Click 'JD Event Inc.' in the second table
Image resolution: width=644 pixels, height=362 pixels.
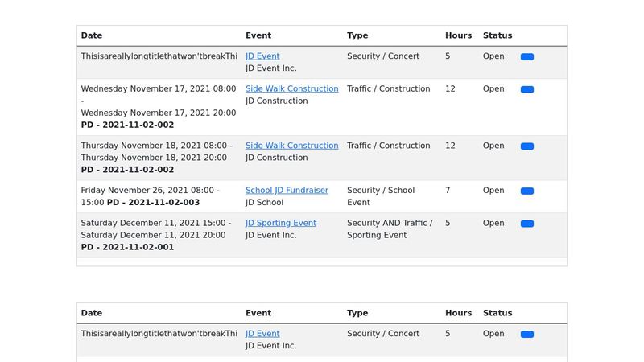click(271, 346)
